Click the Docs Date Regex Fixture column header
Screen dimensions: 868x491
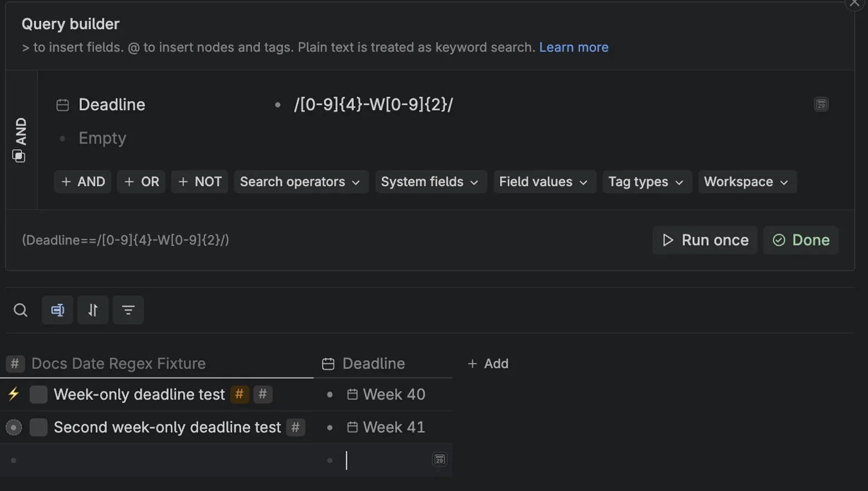119,364
